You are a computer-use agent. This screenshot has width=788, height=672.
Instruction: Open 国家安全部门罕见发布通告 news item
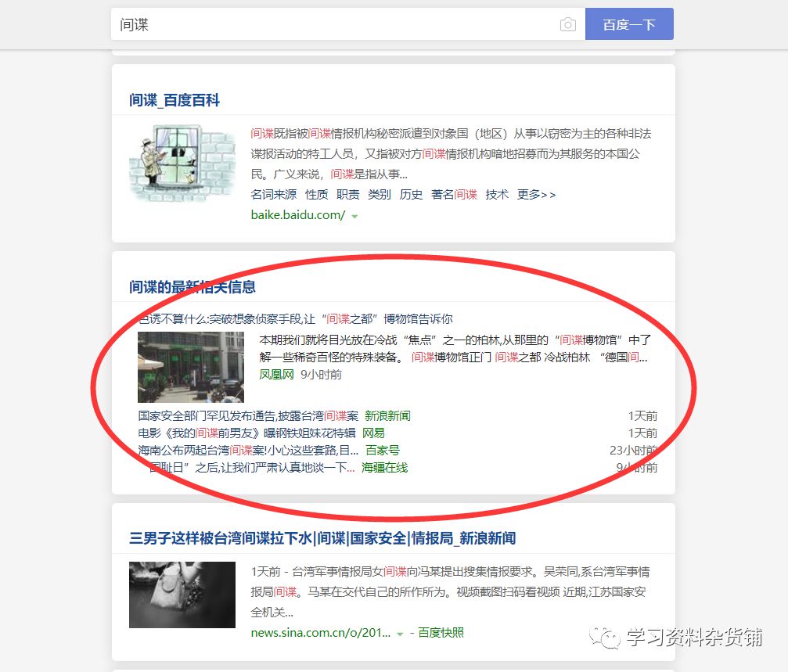pyautogui.click(x=248, y=416)
